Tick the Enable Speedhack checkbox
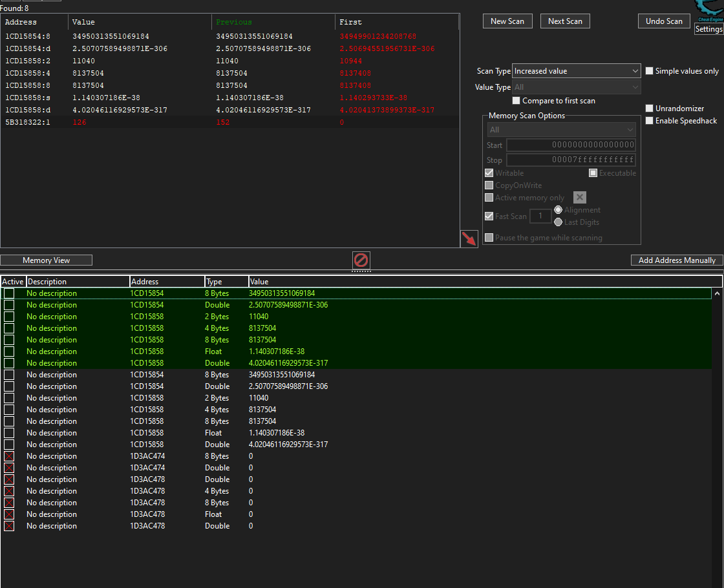The width and height of the screenshot is (724, 588). [x=650, y=121]
